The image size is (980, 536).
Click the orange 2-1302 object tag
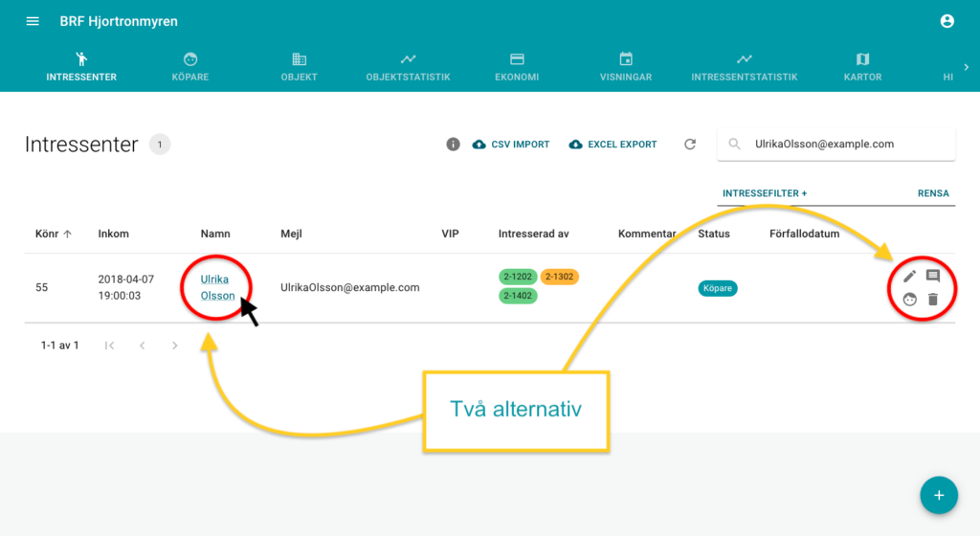click(x=559, y=277)
